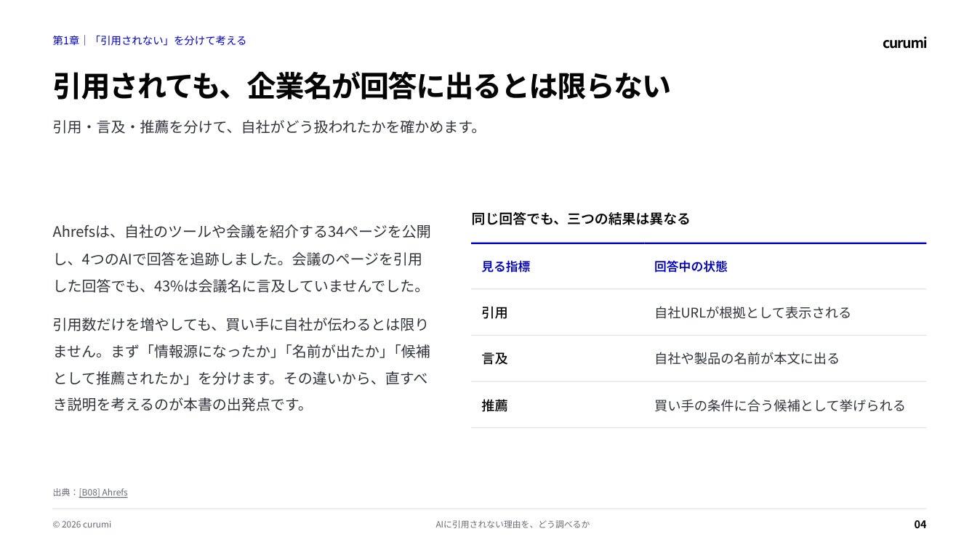This screenshot has height=550, width=980.
Task: Click the paragraph beginning with 引用数だけを増やしても
Action: tap(241, 365)
